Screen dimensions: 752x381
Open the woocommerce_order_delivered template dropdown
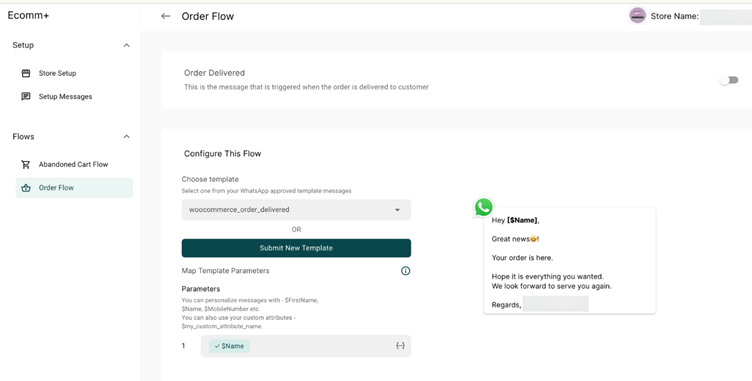point(296,210)
